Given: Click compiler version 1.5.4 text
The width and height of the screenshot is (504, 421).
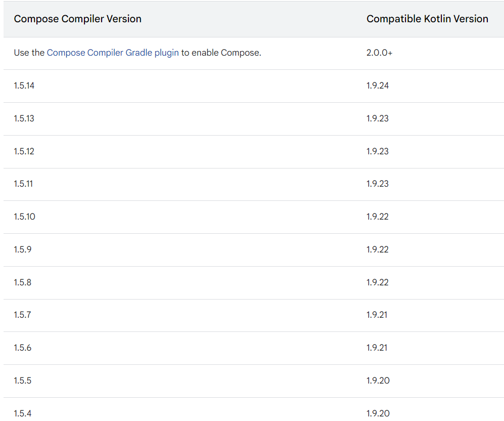Looking at the screenshot, I should 23,413.
